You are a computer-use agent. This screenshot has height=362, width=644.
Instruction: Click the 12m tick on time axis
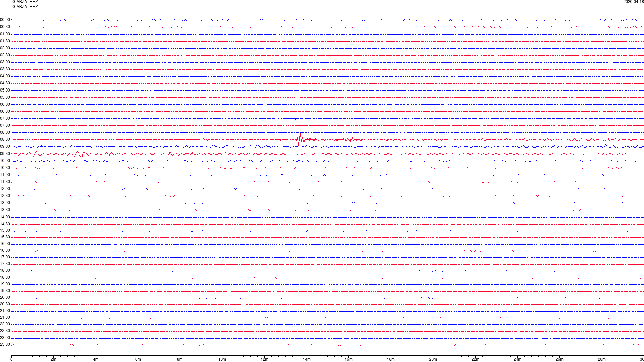click(x=264, y=359)
